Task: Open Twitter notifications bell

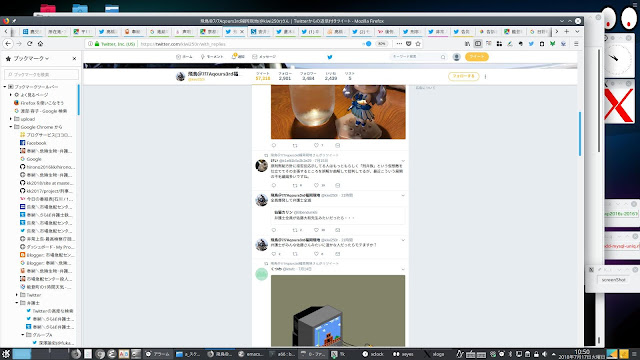Action: coord(238,57)
